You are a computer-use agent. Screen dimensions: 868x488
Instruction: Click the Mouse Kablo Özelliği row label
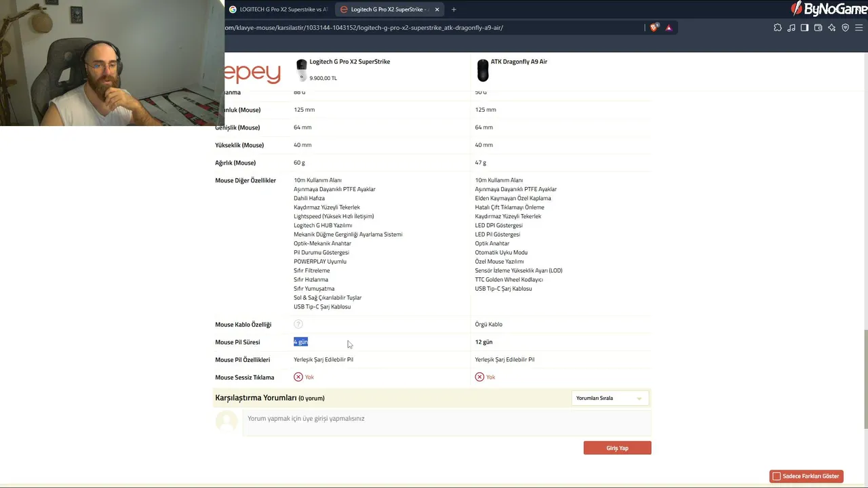(x=243, y=325)
